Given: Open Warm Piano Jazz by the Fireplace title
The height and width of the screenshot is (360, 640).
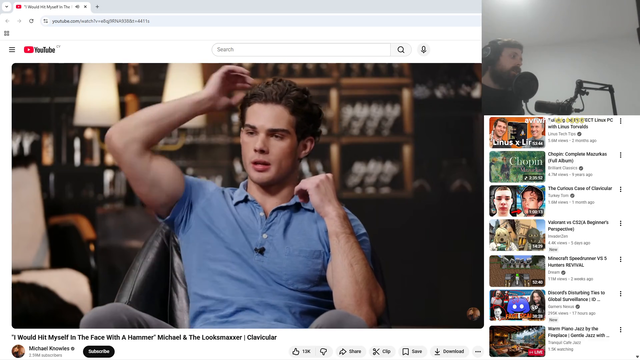Looking at the screenshot, I should pos(578,332).
